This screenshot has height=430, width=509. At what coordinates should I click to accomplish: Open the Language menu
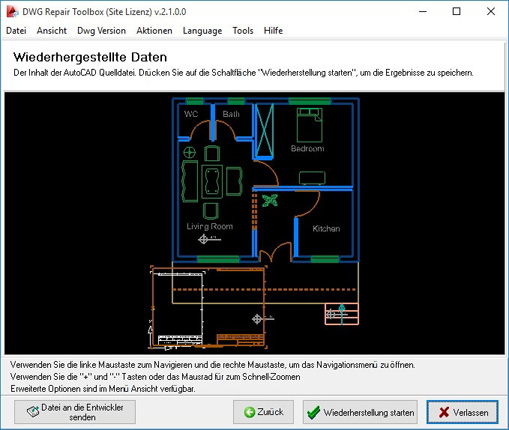[202, 31]
